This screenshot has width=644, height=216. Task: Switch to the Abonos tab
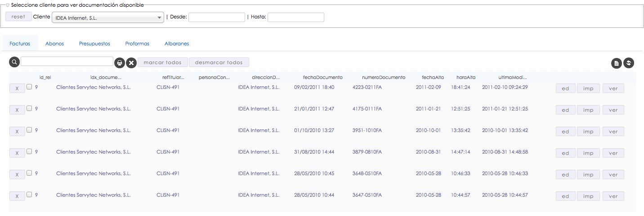(54, 44)
